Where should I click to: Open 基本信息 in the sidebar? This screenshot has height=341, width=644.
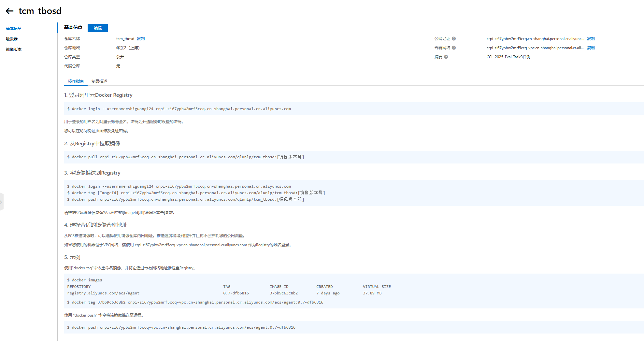coord(14,29)
